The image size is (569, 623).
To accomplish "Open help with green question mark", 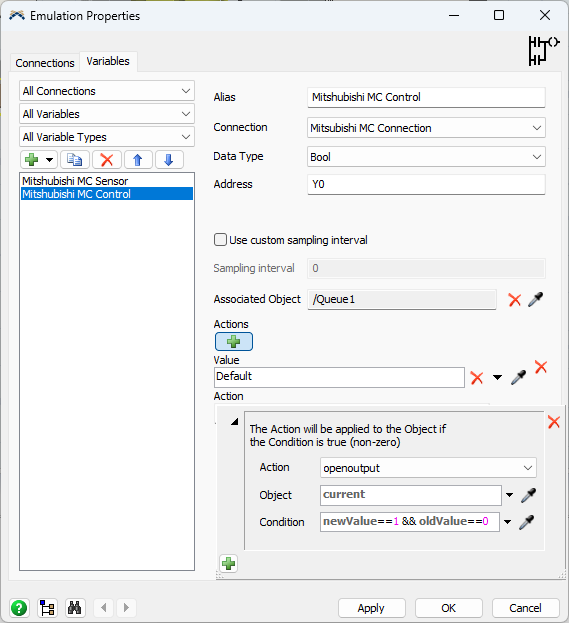I will click(x=19, y=608).
